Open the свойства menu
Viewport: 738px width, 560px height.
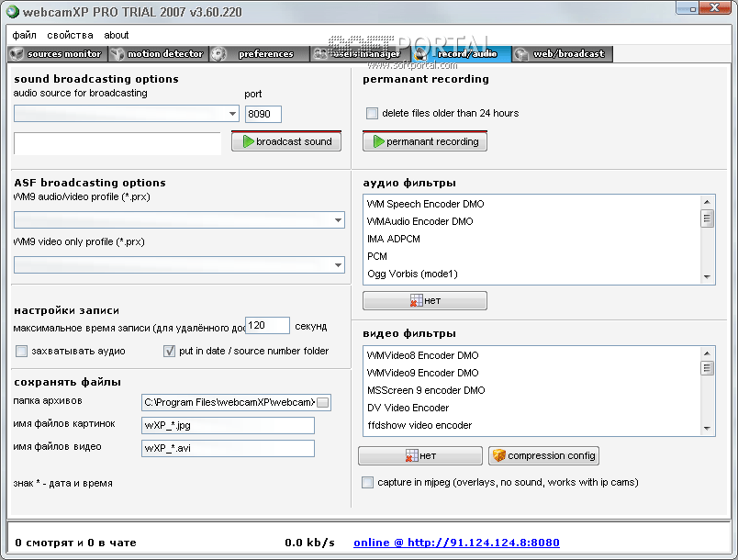[70, 35]
